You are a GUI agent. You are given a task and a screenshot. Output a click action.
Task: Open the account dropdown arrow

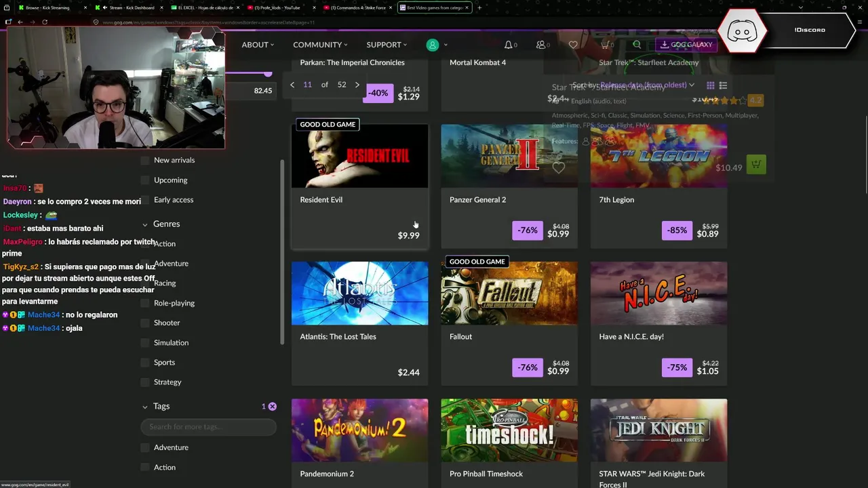(446, 45)
